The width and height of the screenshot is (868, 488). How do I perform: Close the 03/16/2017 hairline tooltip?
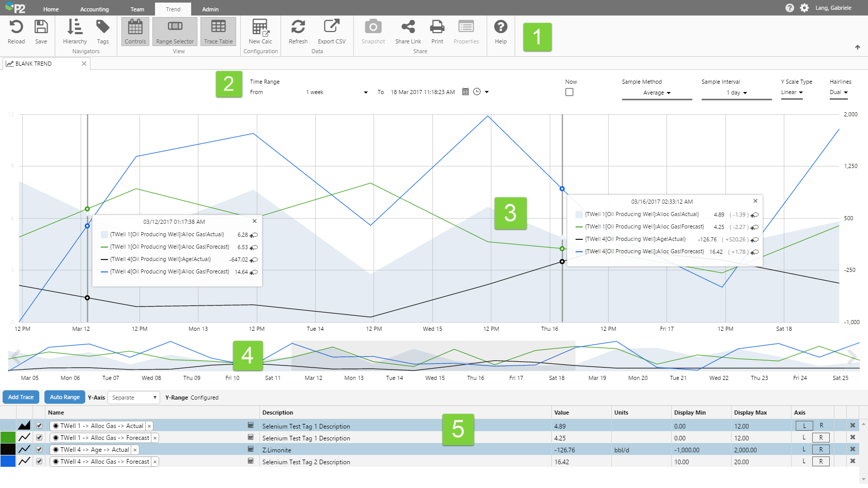click(x=755, y=201)
